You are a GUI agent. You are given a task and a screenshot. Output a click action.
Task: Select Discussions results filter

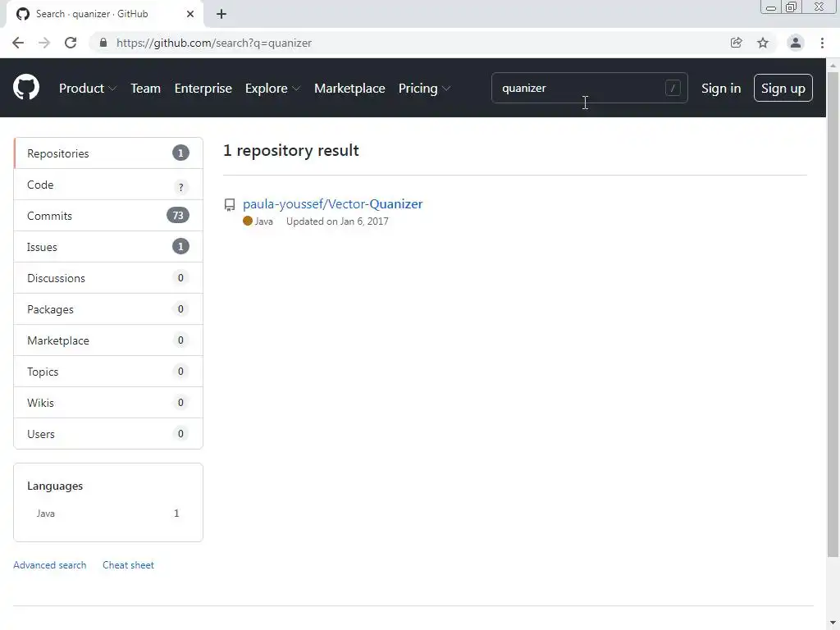(x=108, y=278)
